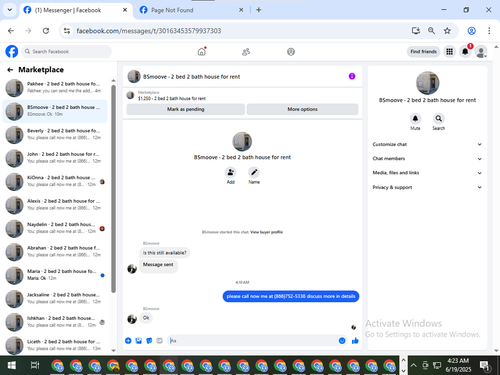
Task: Open the Beverly conversation
Action: click(55, 134)
